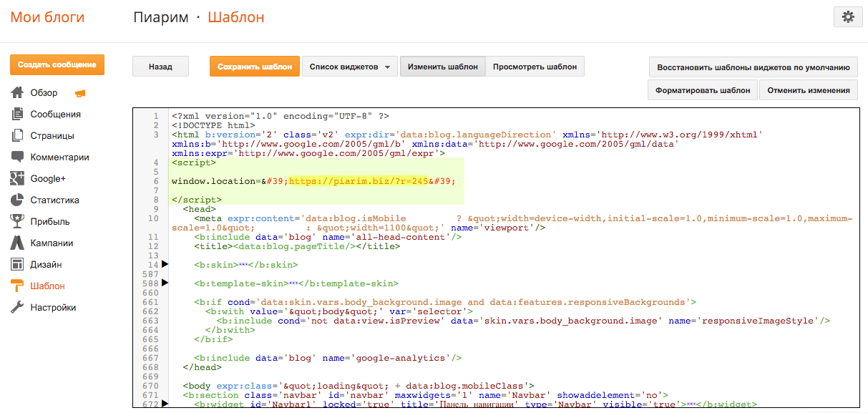Click the Дизайн layout icon
Viewport: 868px width, 413px height.
pos(17,265)
